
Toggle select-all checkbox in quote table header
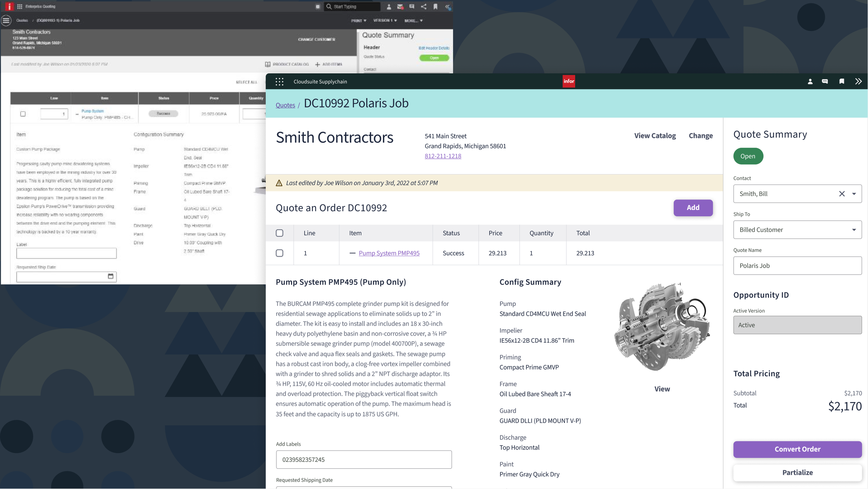pyautogui.click(x=279, y=233)
